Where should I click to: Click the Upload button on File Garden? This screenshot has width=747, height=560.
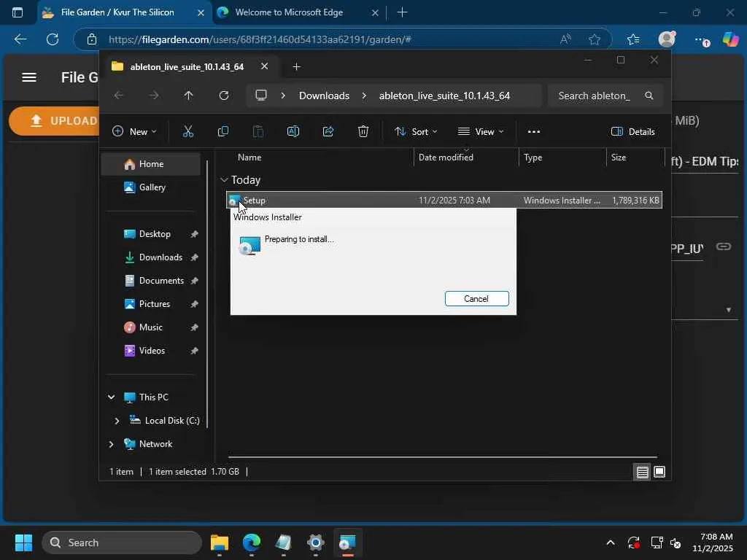pyautogui.click(x=55, y=121)
